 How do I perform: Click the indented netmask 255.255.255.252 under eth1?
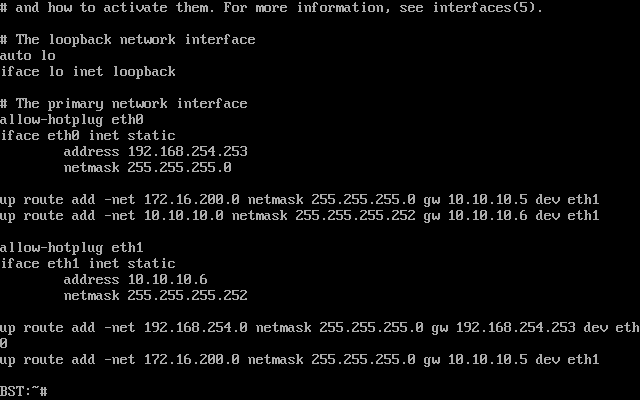click(156, 296)
